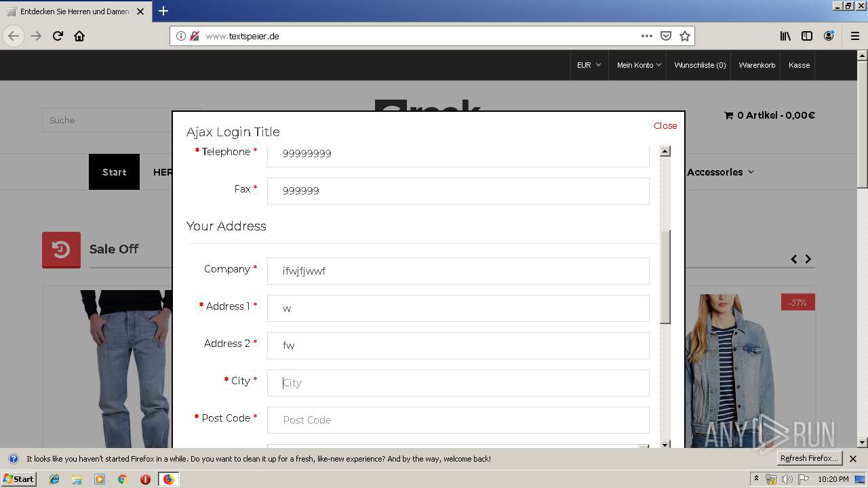The width and height of the screenshot is (868, 488).
Task: Open the Firefox account icon
Action: (829, 36)
